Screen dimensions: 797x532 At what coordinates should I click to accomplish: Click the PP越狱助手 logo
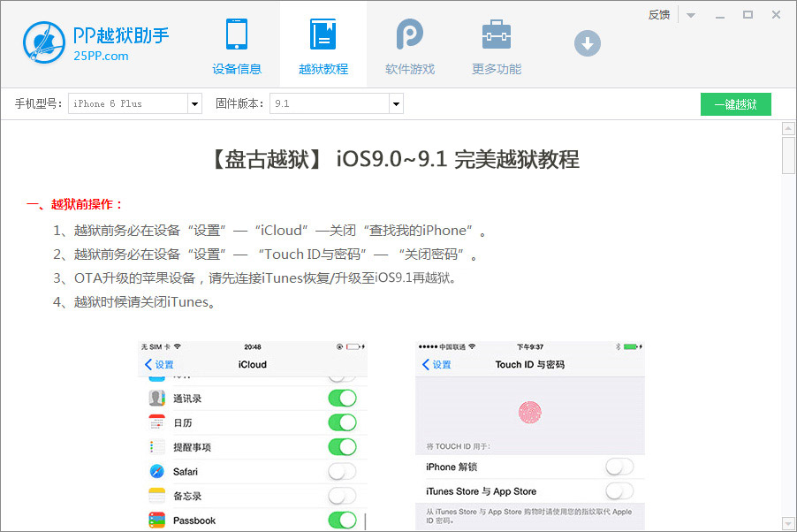coord(43,42)
